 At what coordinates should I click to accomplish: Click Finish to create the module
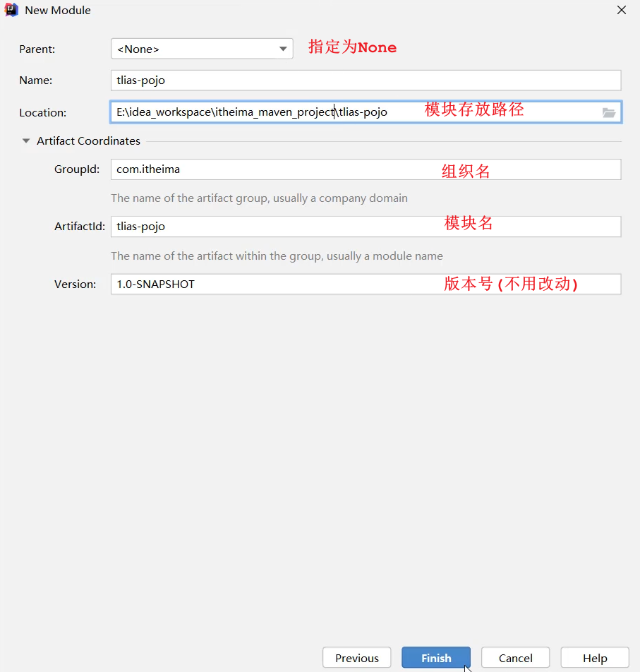(436, 658)
